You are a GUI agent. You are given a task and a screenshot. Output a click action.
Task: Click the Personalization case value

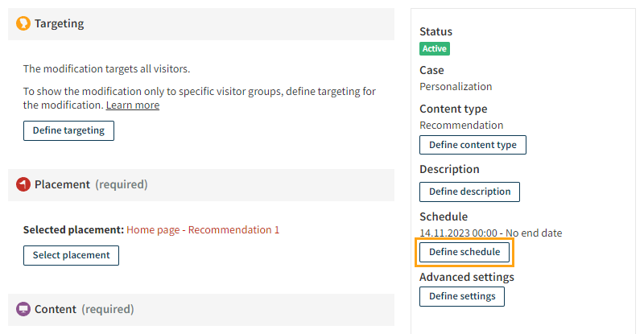pos(456,87)
